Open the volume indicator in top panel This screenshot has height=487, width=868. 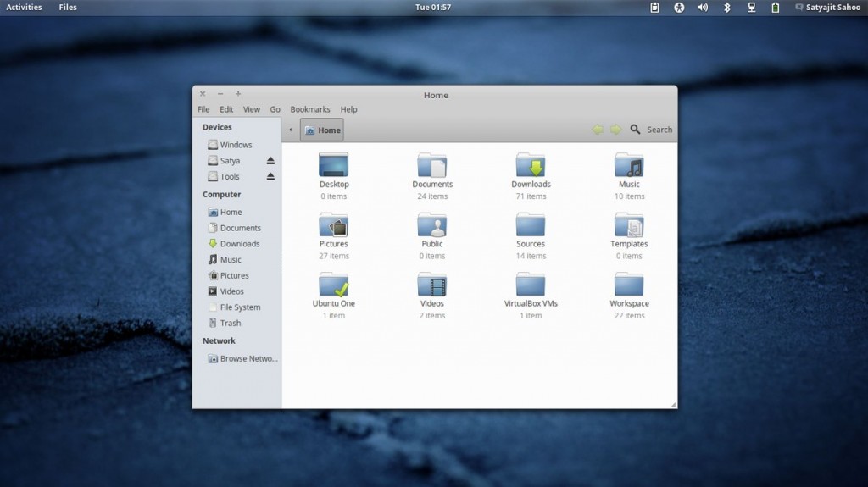[x=703, y=7]
